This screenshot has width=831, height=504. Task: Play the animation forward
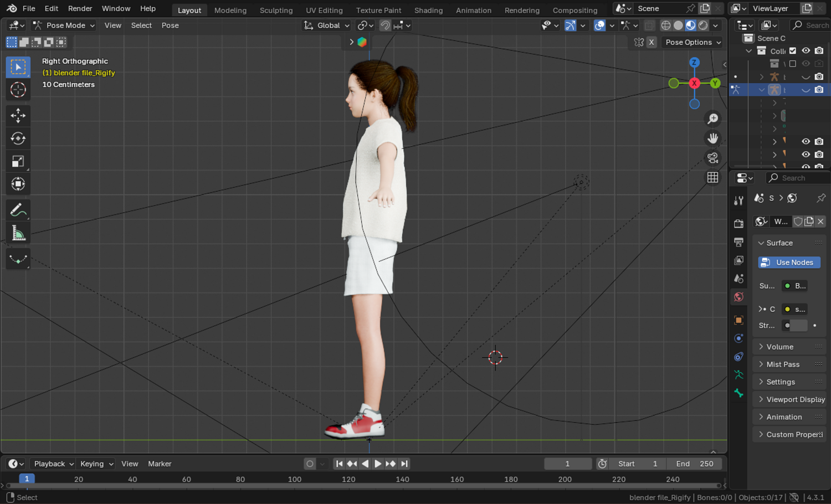pos(378,464)
